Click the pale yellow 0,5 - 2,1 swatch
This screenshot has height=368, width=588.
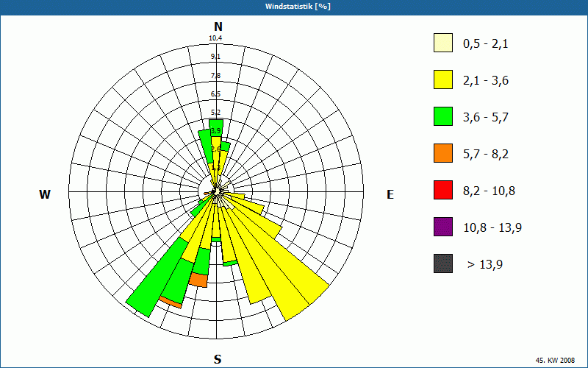coord(443,43)
